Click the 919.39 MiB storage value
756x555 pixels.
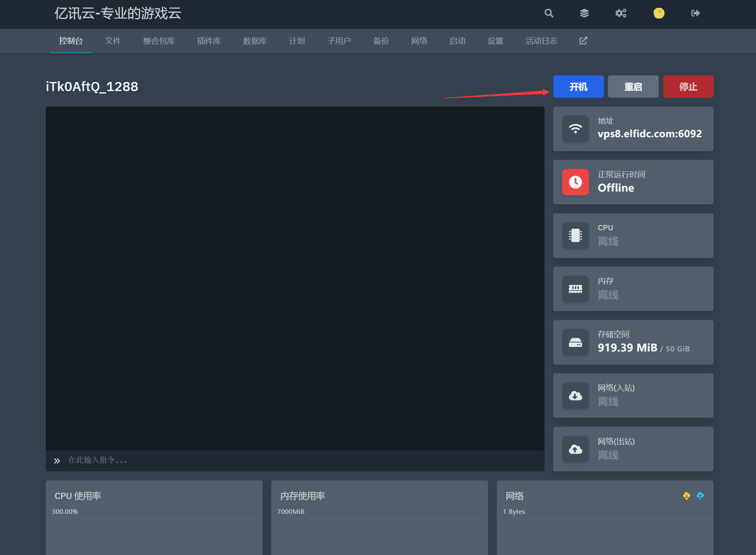(627, 348)
